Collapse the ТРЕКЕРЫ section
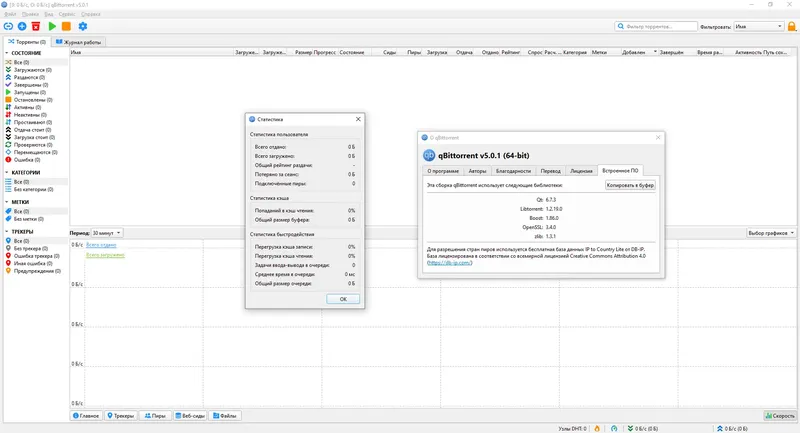 7,232
